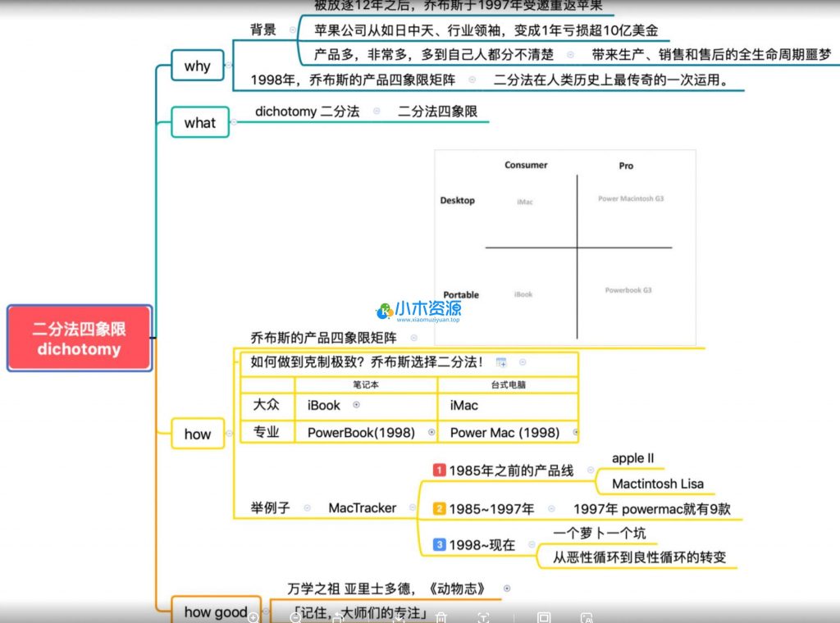Select the text "A" icon in bottom toolbar
This screenshot has width=840, height=623.
(585, 619)
